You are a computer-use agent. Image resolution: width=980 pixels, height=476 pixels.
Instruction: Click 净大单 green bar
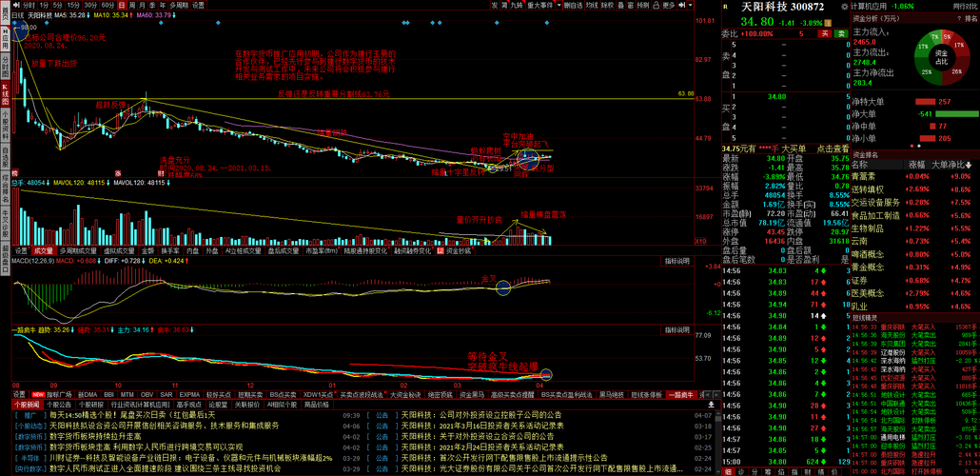[x=957, y=114]
